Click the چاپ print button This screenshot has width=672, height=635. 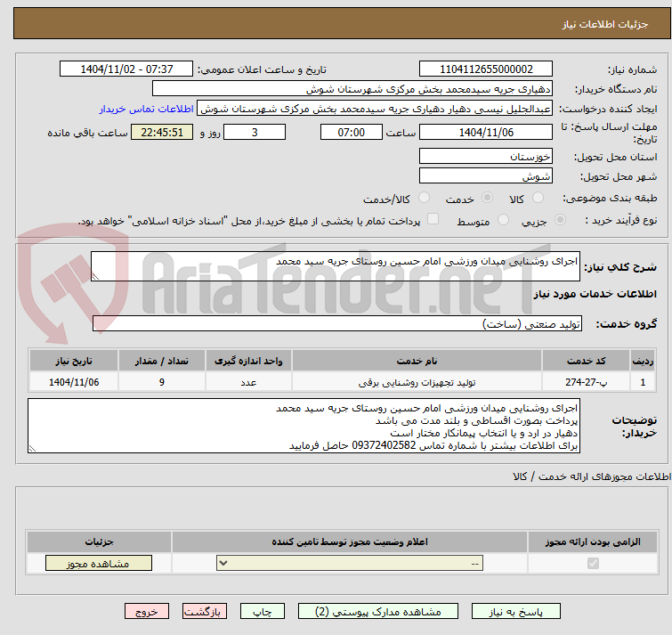263,612
